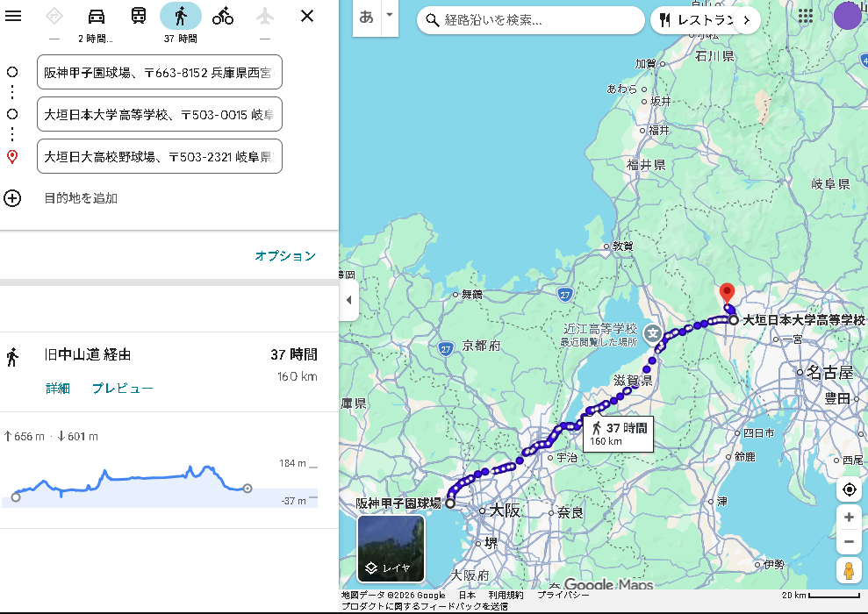This screenshot has height=614, width=868.
Task: Select the driving travel mode
Action: pyautogui.click(x=97, y=16)
